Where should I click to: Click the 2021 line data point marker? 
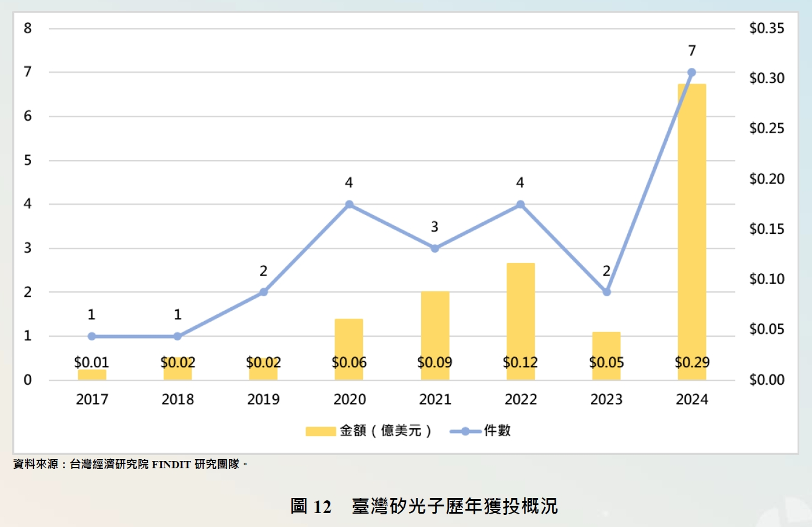[435, 248]
